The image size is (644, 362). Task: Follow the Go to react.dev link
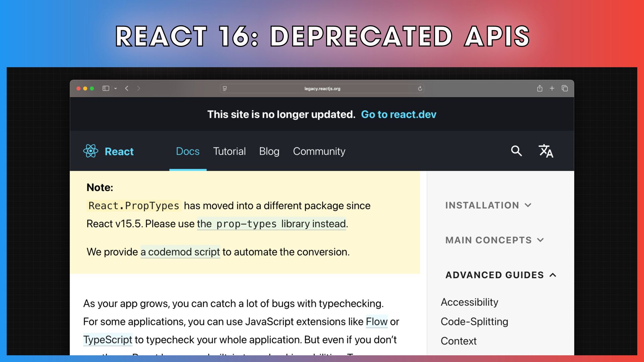tap(398, 115)
